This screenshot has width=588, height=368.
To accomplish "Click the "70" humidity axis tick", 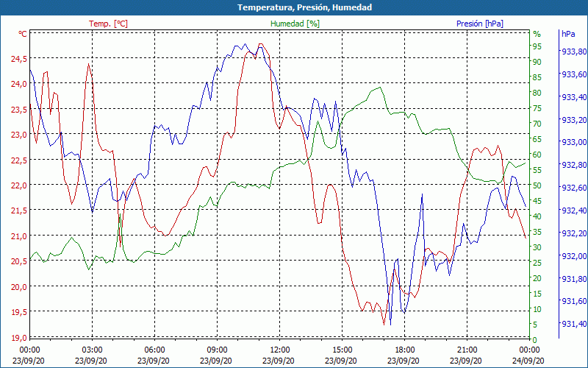I will [537, 124].
